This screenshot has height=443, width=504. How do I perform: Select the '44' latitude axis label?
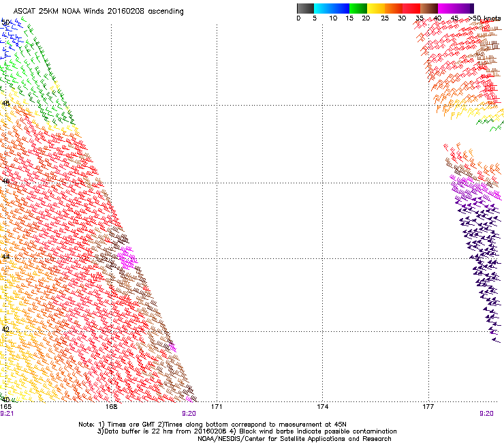click(5, 257)
